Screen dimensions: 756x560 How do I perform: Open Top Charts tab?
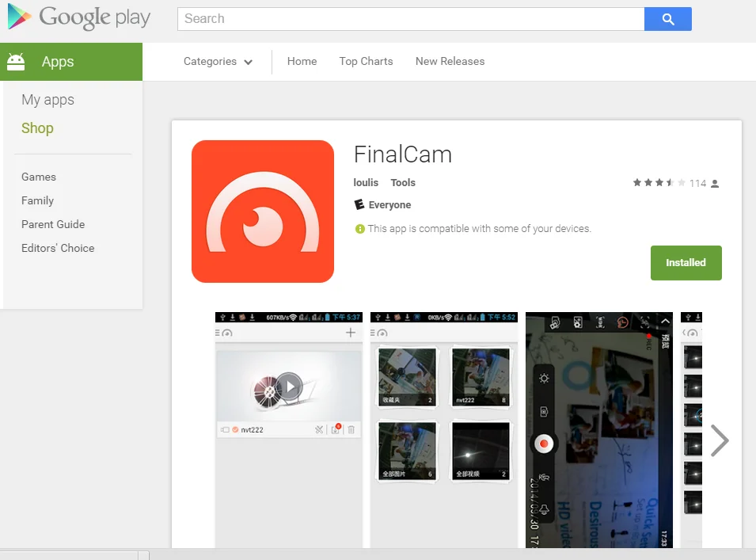pos(366,61)
